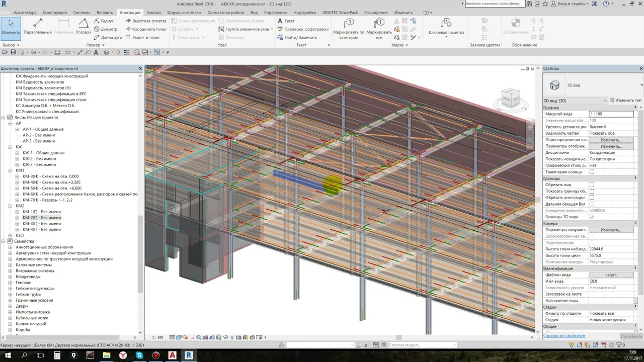This screenshot has width=644, height=362.
Task: Open the GRAITEC PowerPack tab
Action: (x=341, y=13)
